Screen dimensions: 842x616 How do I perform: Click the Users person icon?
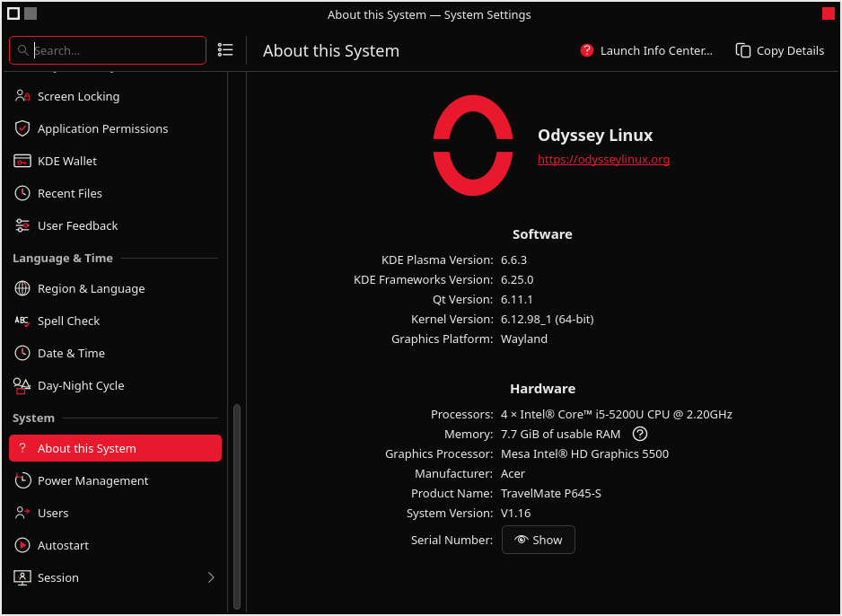coord(22,513)
